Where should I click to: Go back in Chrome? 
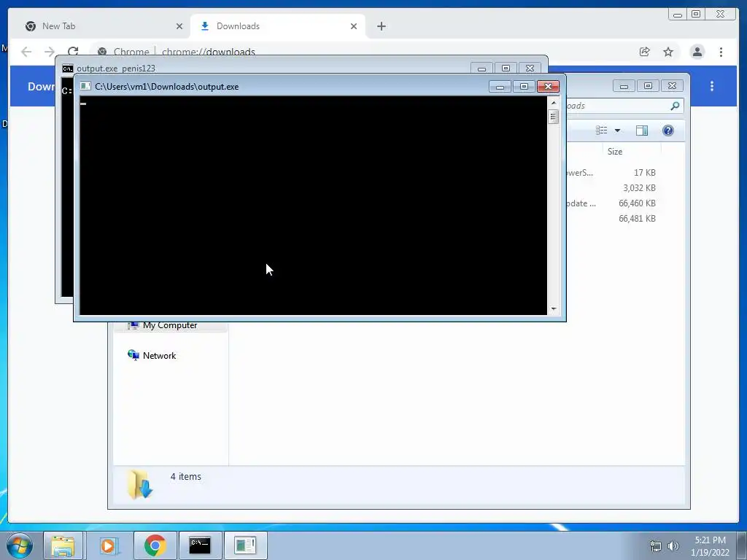[26, 52]
